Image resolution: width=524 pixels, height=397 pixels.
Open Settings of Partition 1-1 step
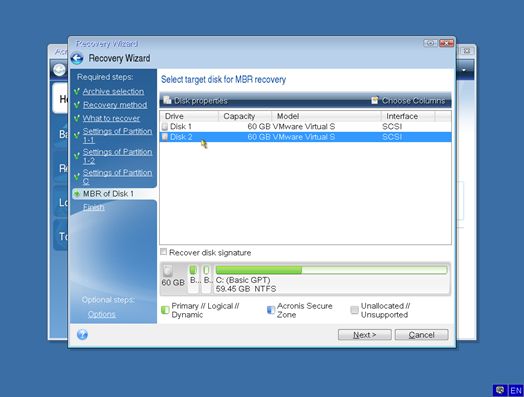pos(117,135)
